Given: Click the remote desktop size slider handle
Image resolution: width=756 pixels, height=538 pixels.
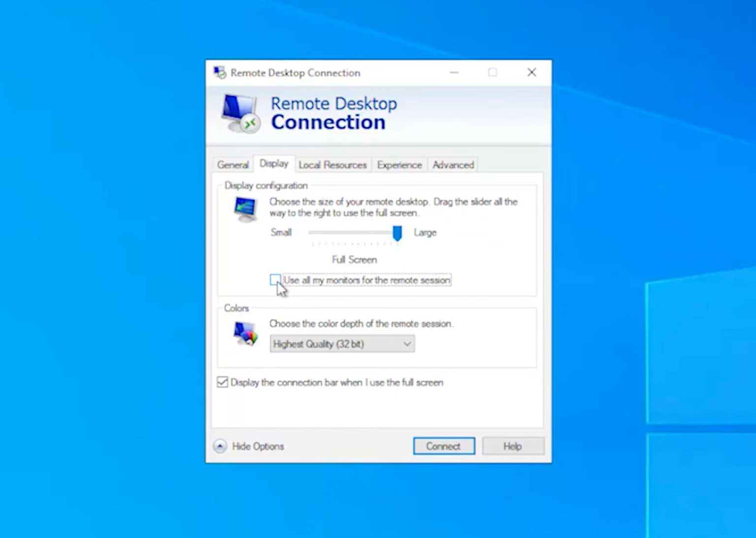Looking at the screenshot, I should [397, 234].
